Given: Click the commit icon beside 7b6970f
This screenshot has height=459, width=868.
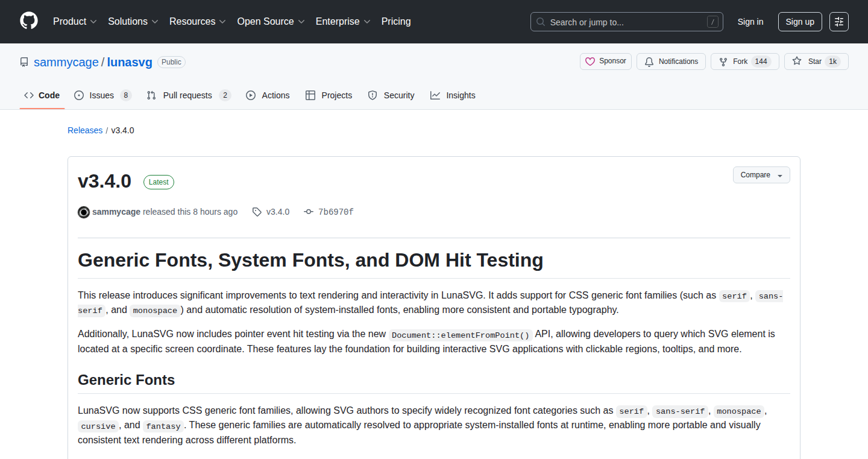Looking at the screenshot, I should click(309, 212).
